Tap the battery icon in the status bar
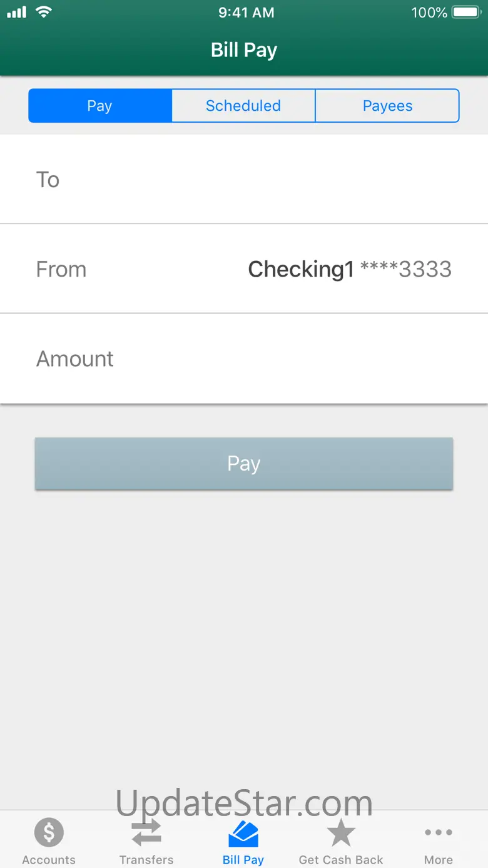 (x=466, y=13)
